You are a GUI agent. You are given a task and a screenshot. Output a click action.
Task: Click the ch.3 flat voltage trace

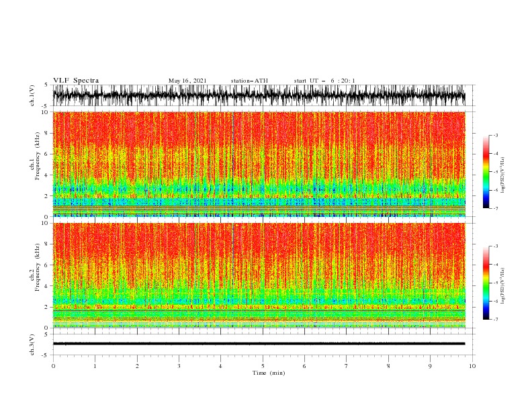(x=259, y=344)
